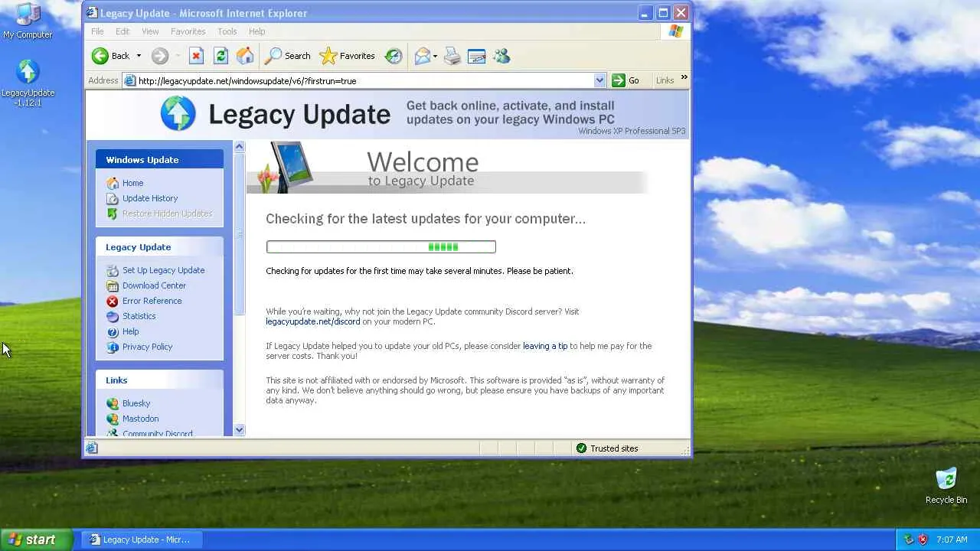The image size is (980, 551).
Task: Expand the Links toolbar chevron
Action: coord(684,77)
